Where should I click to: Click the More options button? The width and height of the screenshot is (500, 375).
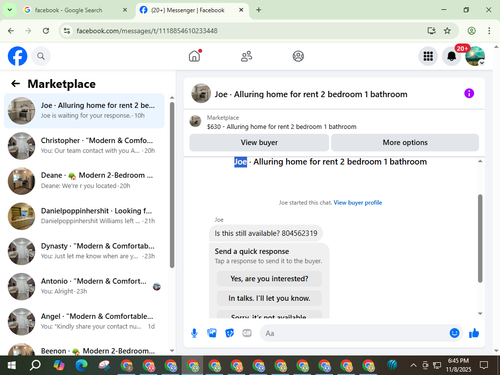coord(405,142)
